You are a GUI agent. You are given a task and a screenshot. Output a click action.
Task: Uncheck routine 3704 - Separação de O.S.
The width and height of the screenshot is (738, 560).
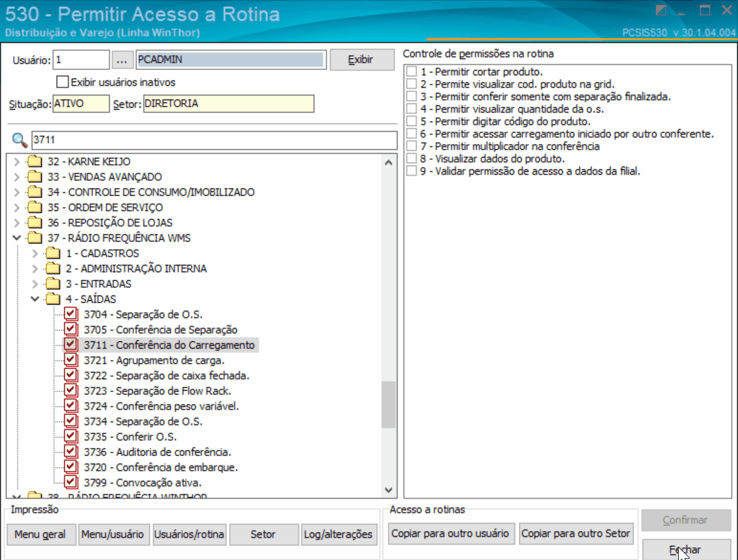pyautogui.click(x=71, y=314)
